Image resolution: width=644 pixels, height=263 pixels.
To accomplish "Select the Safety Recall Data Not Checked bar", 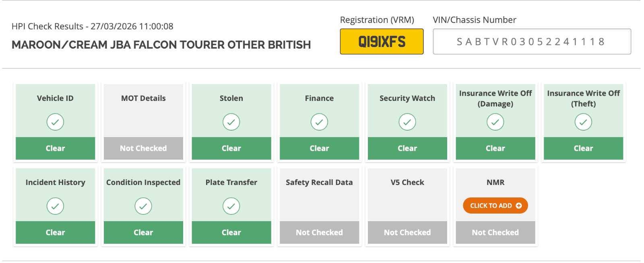I will coord(319,232).
